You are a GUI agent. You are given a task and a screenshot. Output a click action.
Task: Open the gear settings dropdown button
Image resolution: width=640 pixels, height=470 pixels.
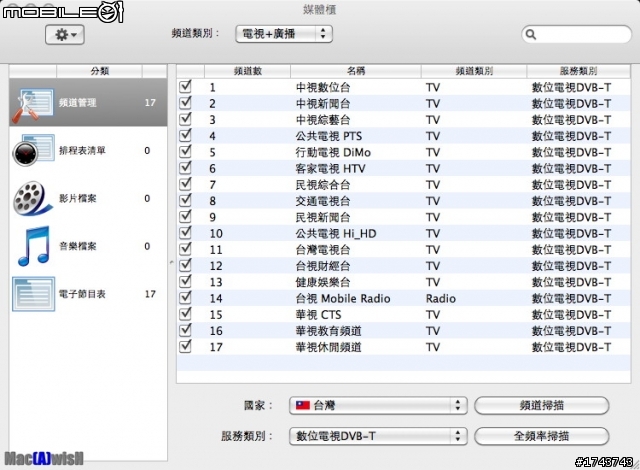tap(64, 35)
